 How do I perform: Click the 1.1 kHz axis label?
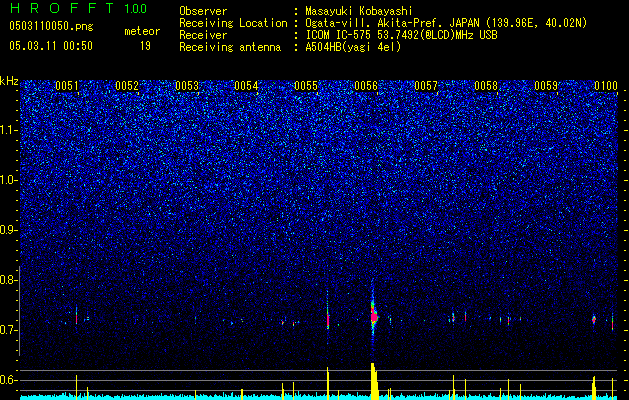coord(8,130)
